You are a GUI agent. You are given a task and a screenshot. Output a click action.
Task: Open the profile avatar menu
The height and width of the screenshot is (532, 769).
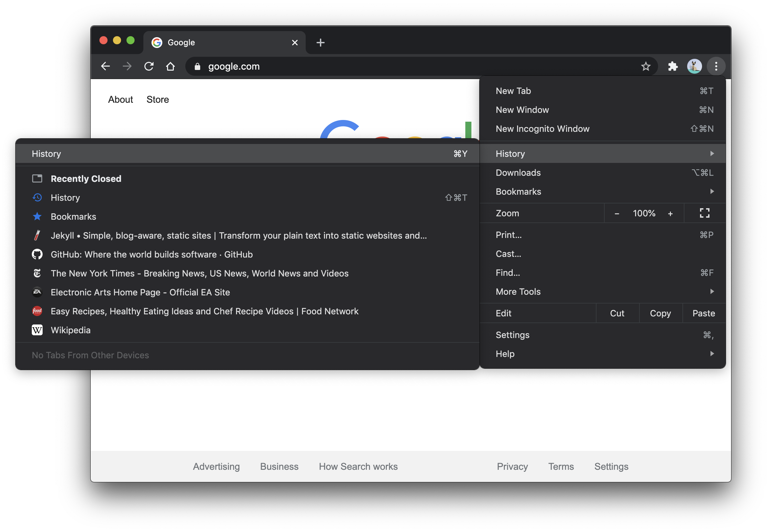[x=694, y=66]
